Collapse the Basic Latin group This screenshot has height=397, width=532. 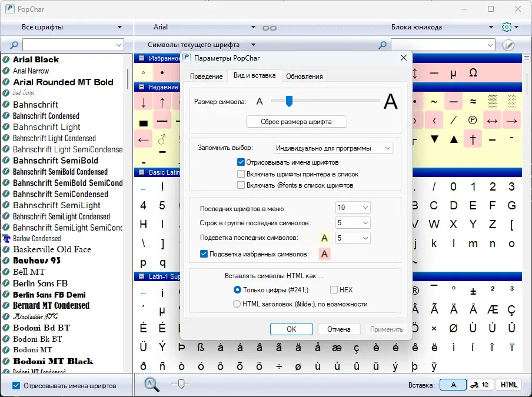pyautogui.click(x=141, y=172)
